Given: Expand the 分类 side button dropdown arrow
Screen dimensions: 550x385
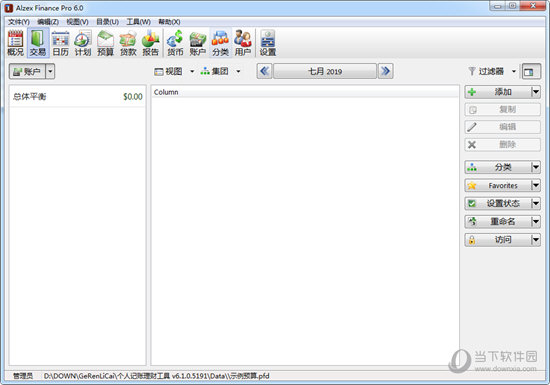Looking at the screenshot, I should pos(536,167).
